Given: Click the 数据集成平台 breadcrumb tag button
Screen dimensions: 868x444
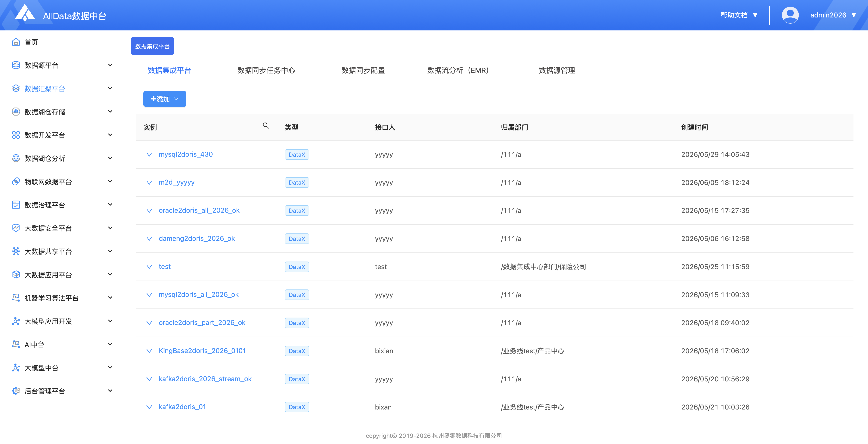Looking at the screenshot, I should (152, 46).
